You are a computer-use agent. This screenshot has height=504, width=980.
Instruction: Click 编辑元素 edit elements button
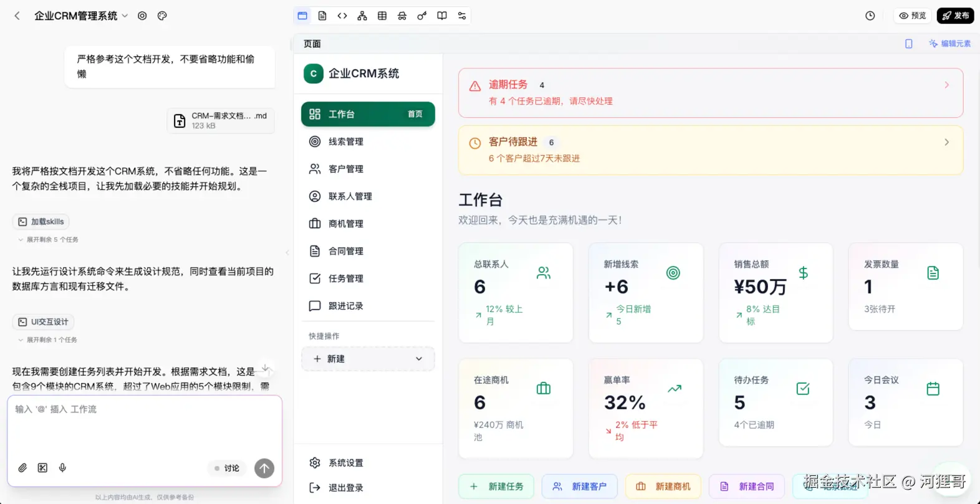[949, 44]
